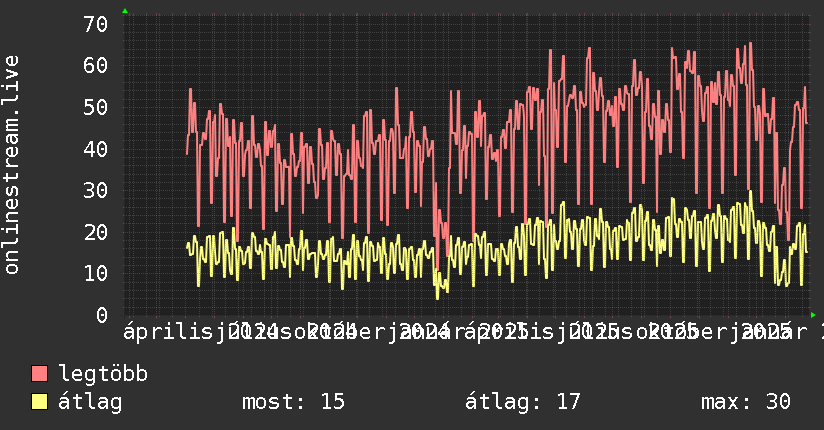
Task: Click the y-axis label 20
Action: (96, 232)
